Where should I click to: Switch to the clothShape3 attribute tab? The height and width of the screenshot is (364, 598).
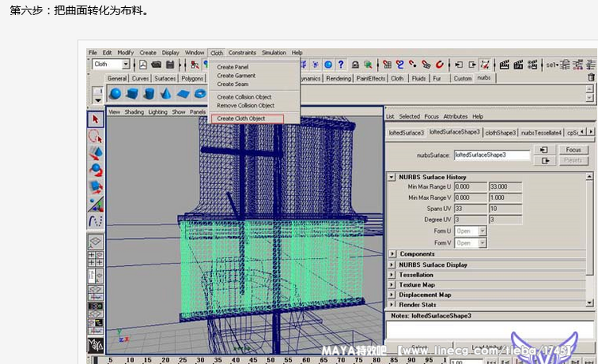502,132
